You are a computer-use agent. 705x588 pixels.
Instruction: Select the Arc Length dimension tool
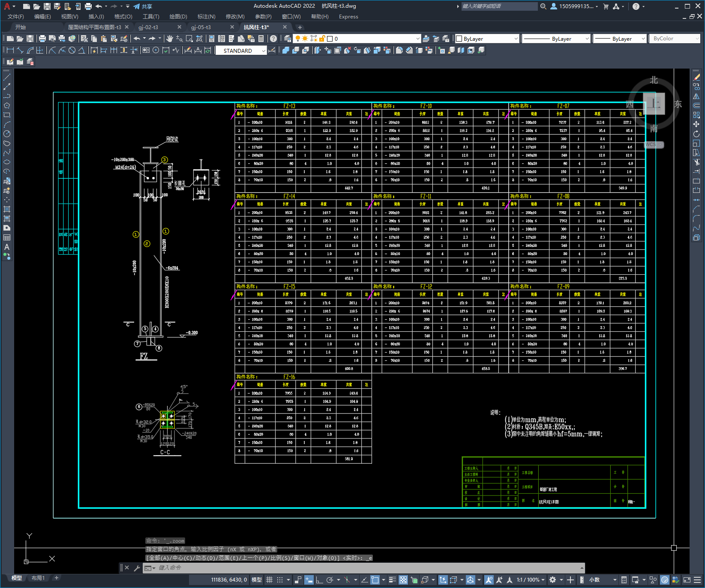[30, 50]
